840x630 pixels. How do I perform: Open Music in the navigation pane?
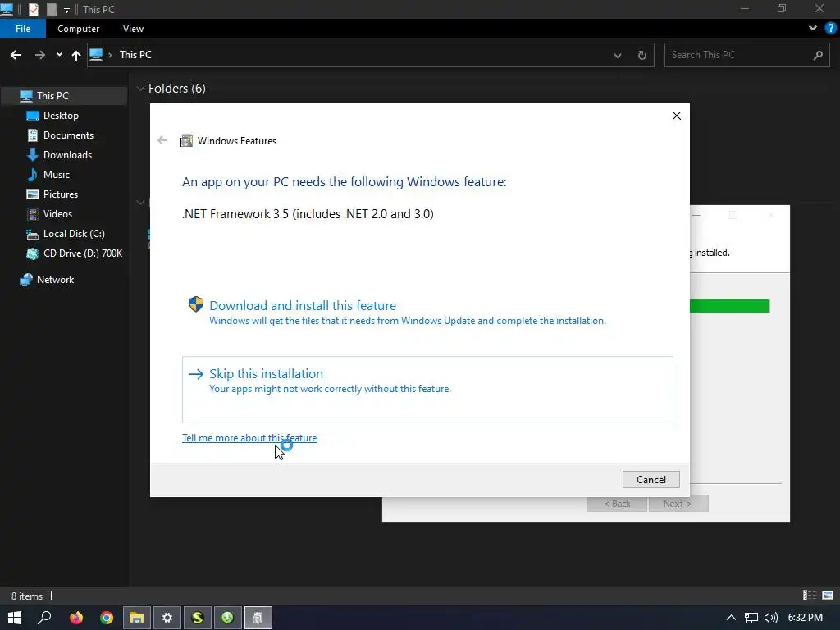point(57,175)
